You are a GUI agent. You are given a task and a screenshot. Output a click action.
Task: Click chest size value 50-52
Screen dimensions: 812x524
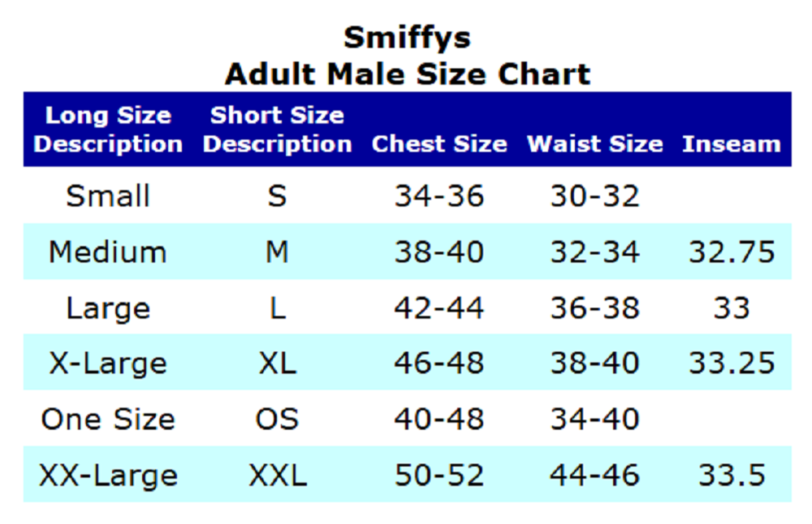coord(439,474)
